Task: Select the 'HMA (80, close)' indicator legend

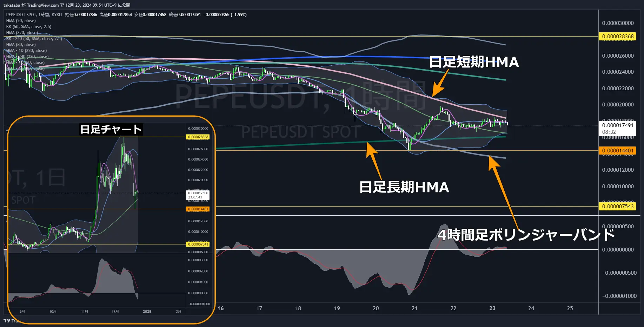Action: [21, 45]
